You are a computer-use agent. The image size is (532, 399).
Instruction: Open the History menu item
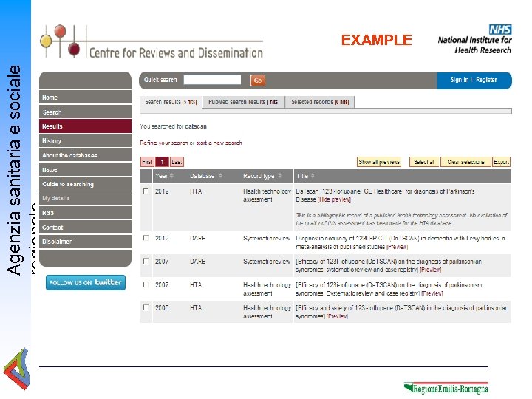[x=85, y=140]
